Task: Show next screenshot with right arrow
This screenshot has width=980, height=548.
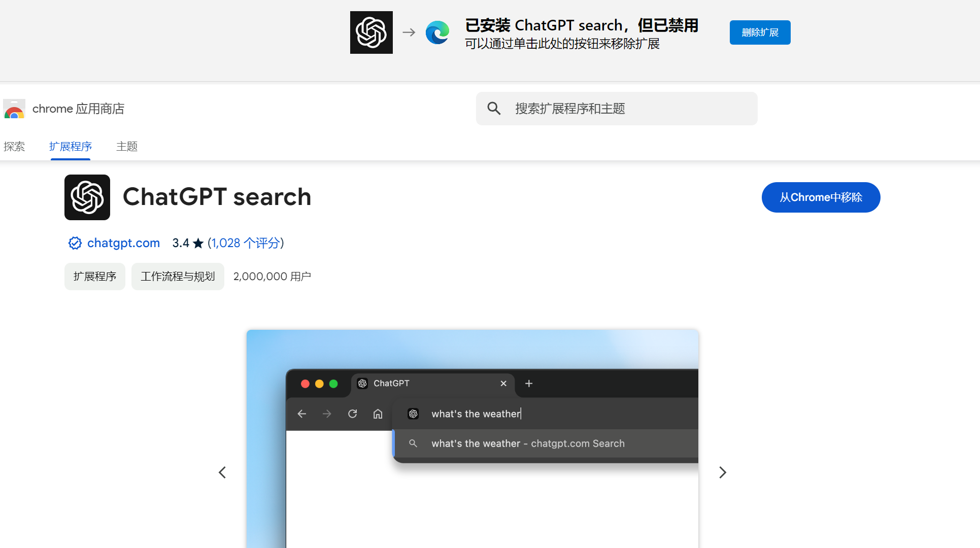Action: tap(723, 472)
